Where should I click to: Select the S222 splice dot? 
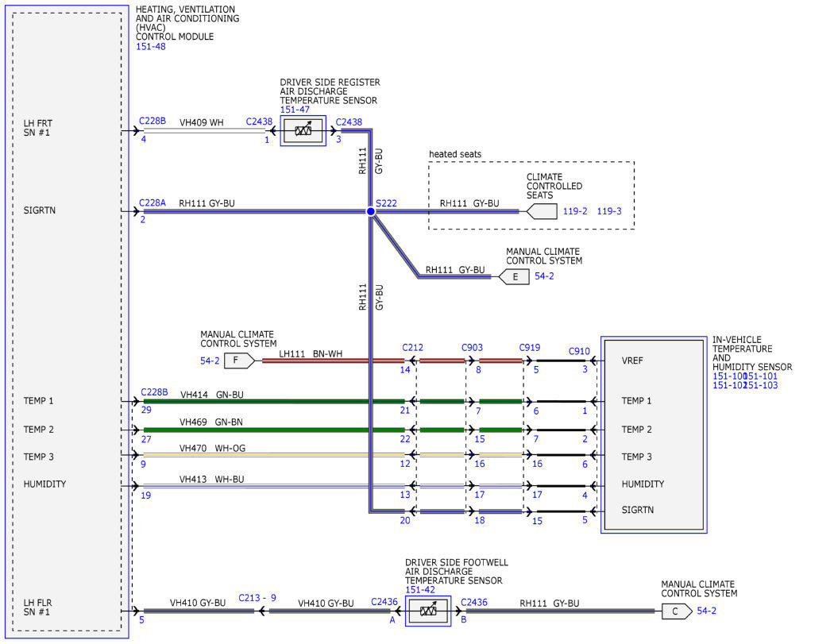point(371,211)
